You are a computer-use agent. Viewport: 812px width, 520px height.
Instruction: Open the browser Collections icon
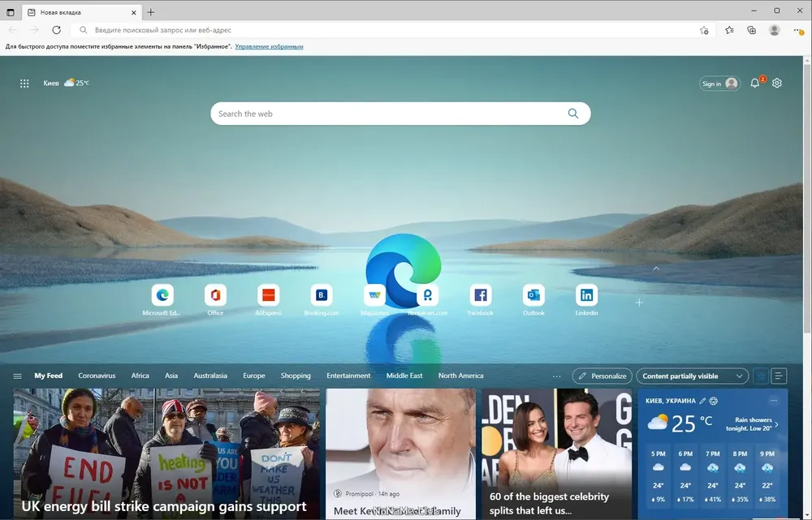tap(752, 30)
